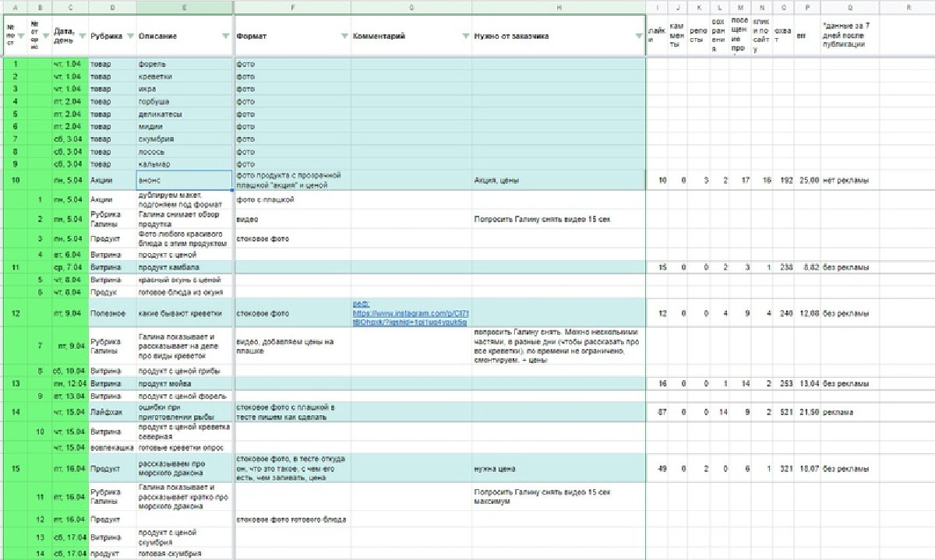Image resolution: width=935 pixels, height=560 pixels.
Task: Select the cell containing икра
Action: click(185, 89)
